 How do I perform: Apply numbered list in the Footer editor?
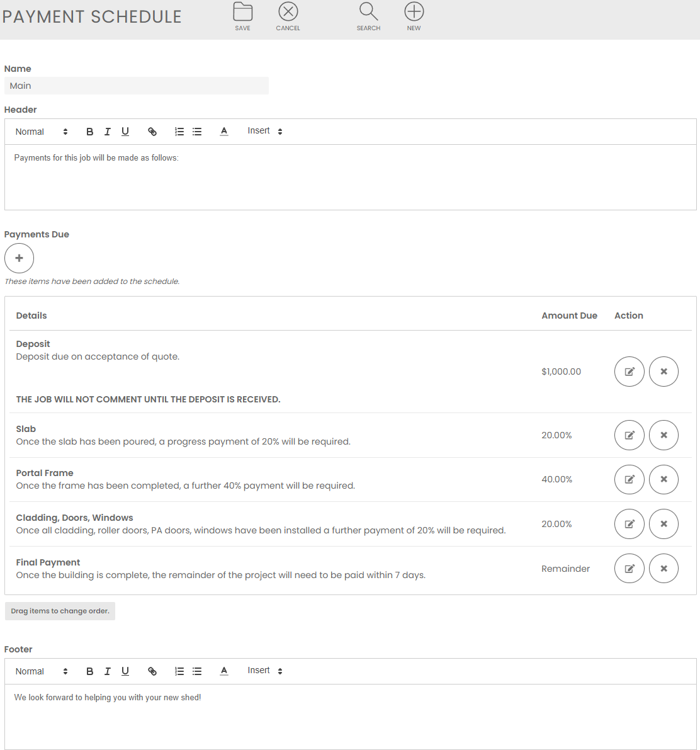[179, 671]
